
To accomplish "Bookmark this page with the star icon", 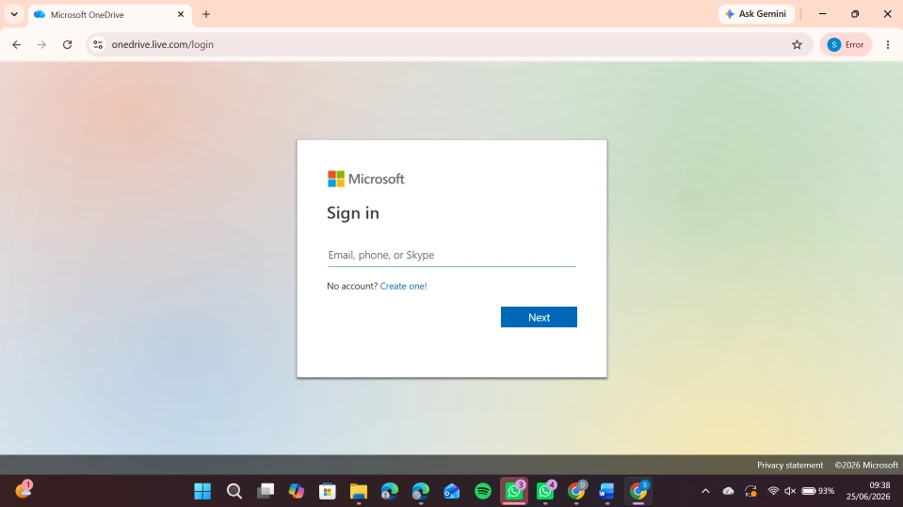I will tap(797, 44).
